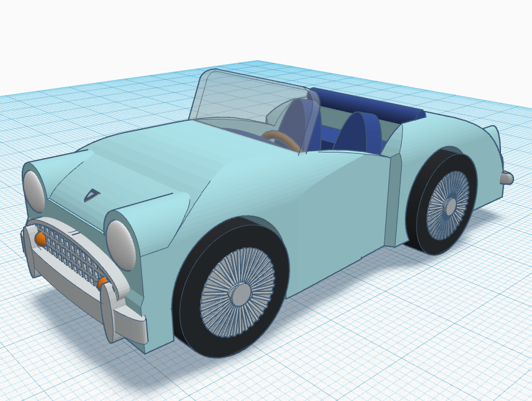532x401 pixels.
Task: Select the vertical door pillar strip
Action: [394, 200]
